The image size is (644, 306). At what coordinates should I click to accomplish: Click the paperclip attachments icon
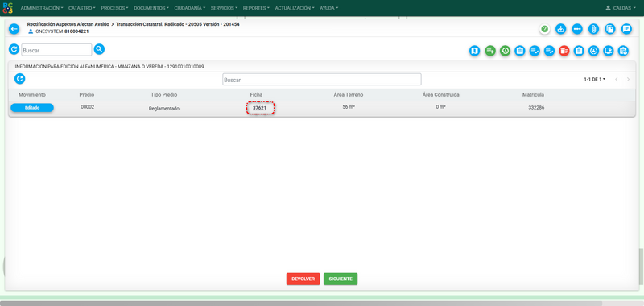click(593, 29)
